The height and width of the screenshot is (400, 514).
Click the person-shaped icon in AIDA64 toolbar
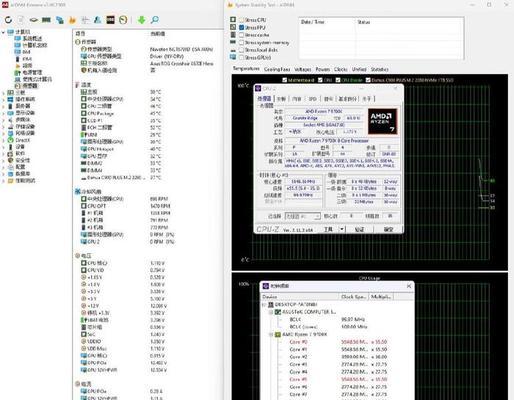98,20
